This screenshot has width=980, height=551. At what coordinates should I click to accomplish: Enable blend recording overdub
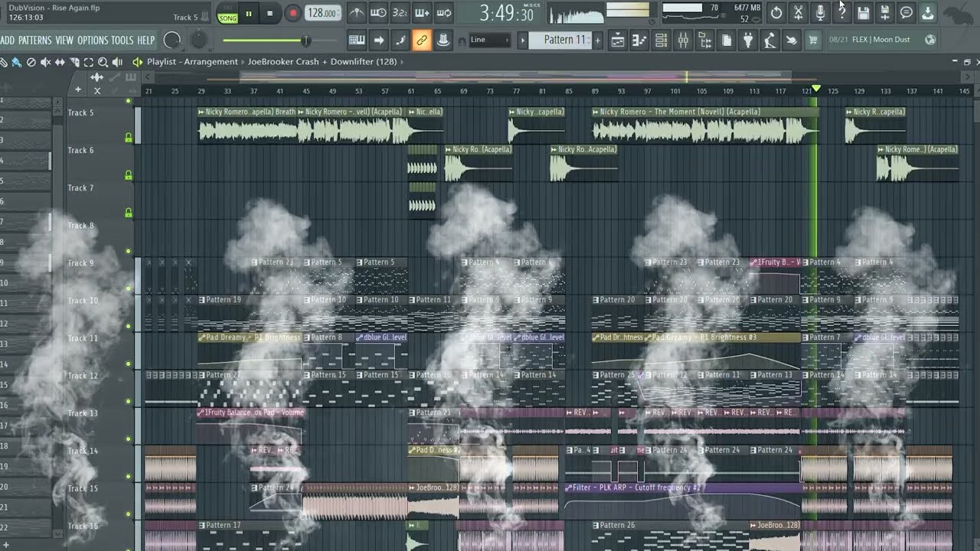pyautogui.click(x=422, y=13)
